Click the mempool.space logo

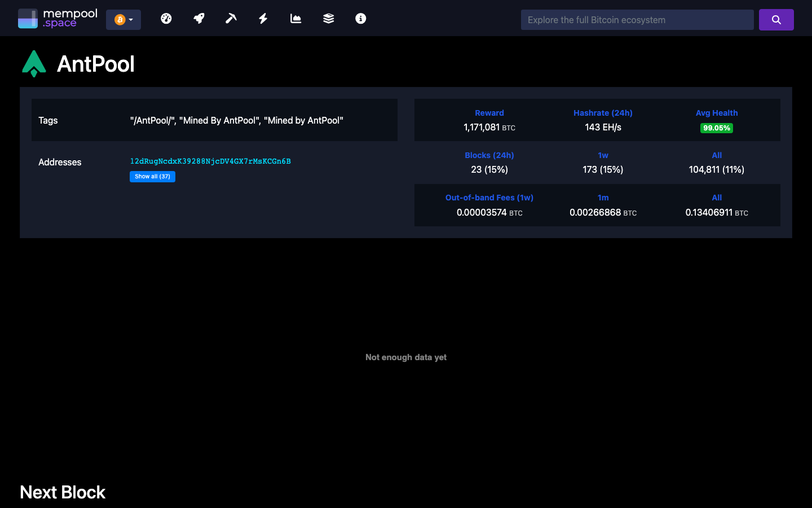pyautogui.click(x=57, y=17)
